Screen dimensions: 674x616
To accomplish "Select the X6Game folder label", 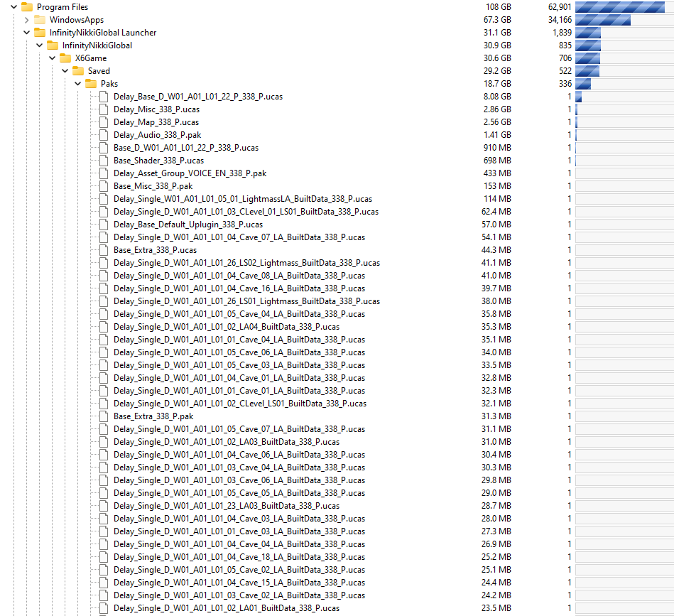I will pos(91,58).
